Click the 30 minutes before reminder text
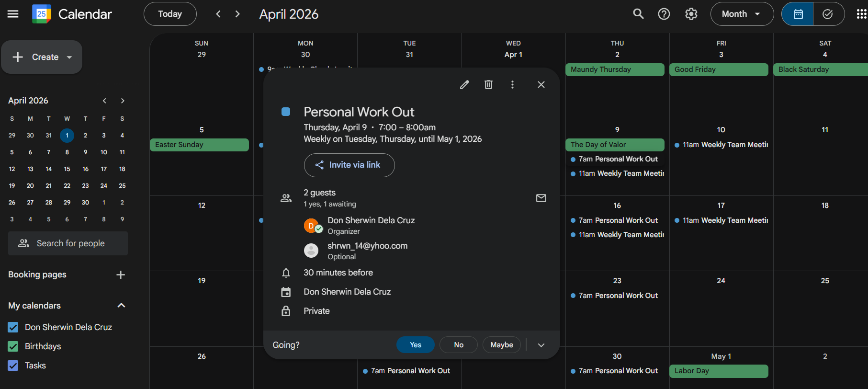 (338, 273)
